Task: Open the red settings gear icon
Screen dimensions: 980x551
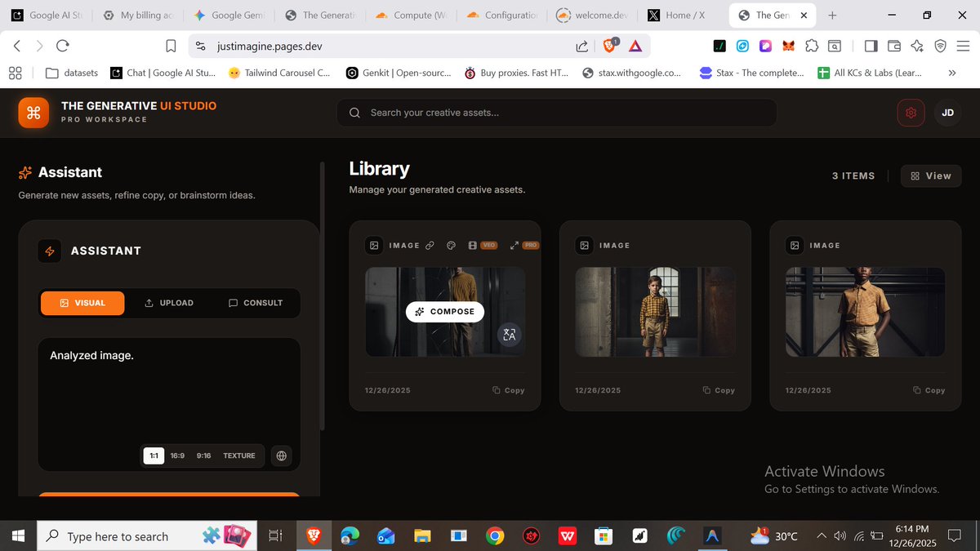Action: (x=911, y=113)
